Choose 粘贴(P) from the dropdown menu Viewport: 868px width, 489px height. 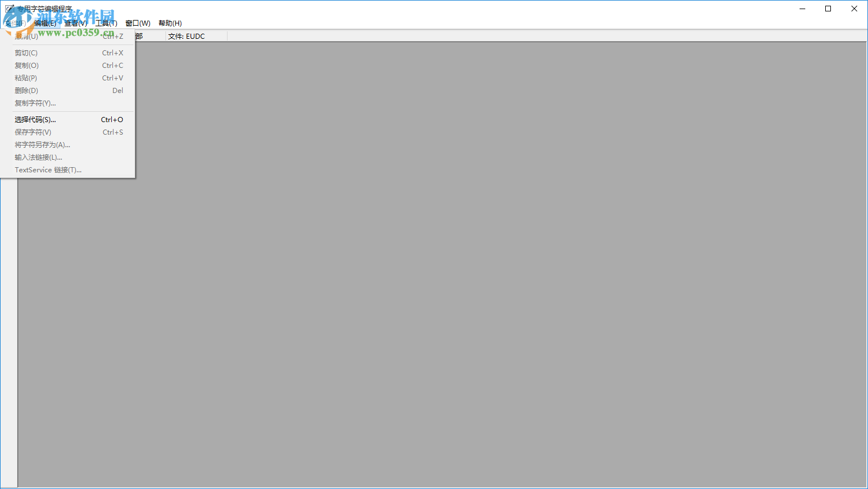[68, 78]
